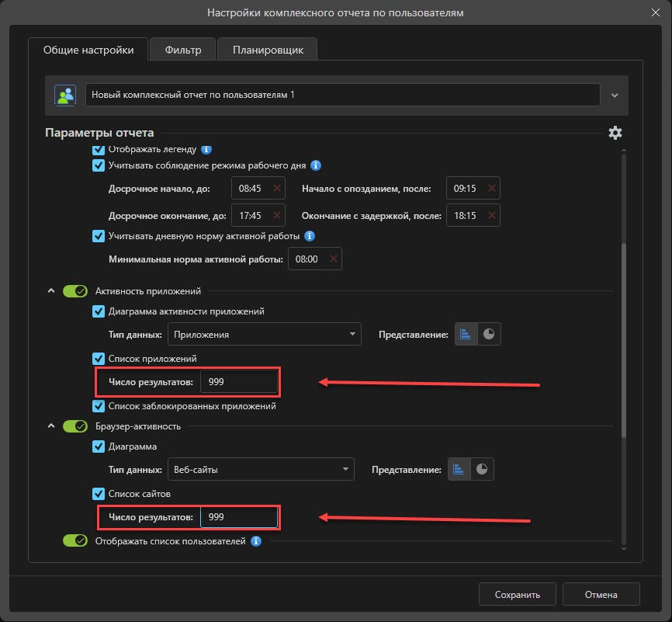
Task: Show info for 'Отображать легенду'
Action: tap(206, 149)
